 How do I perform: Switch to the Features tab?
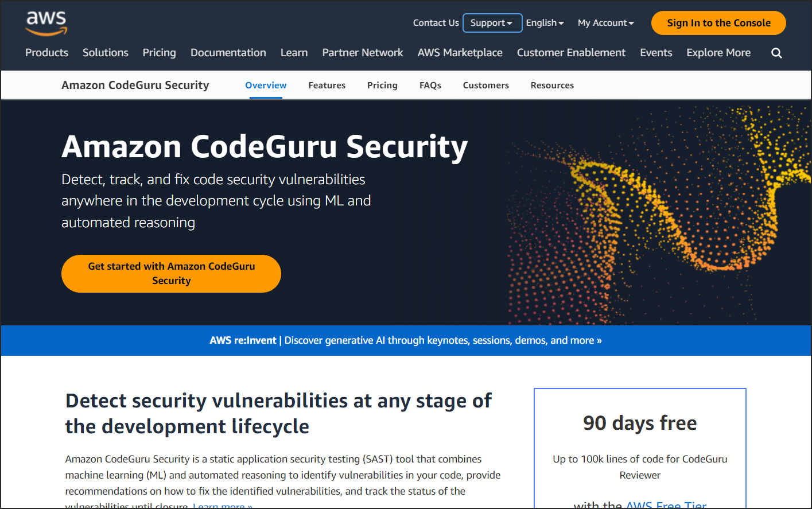[x=327, y=85]
